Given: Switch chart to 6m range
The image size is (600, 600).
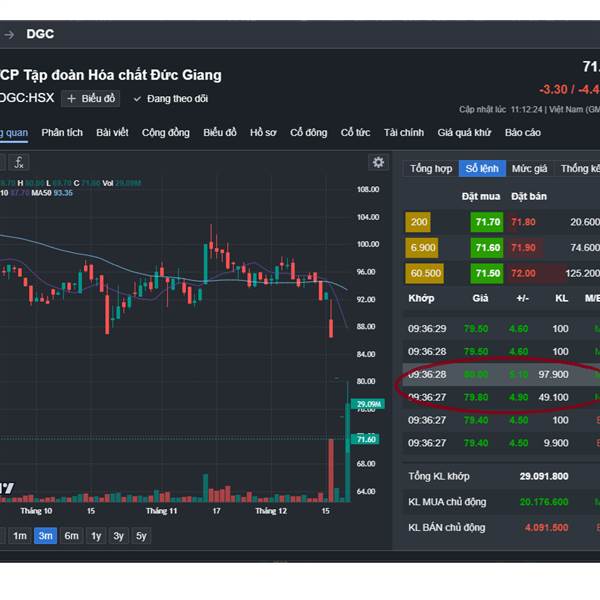Looking at the screenshot, I should tap(71, 536).
